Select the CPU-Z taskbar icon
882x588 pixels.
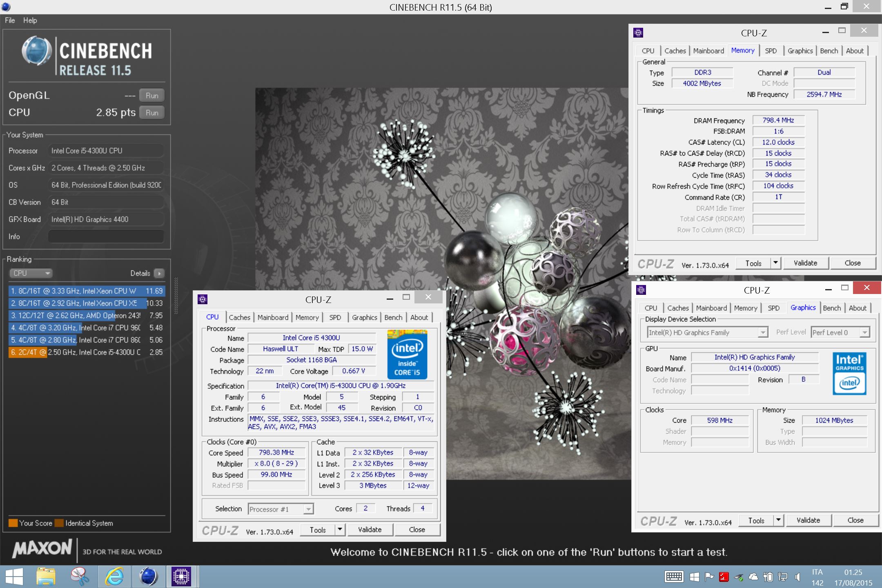pos(181,577)
